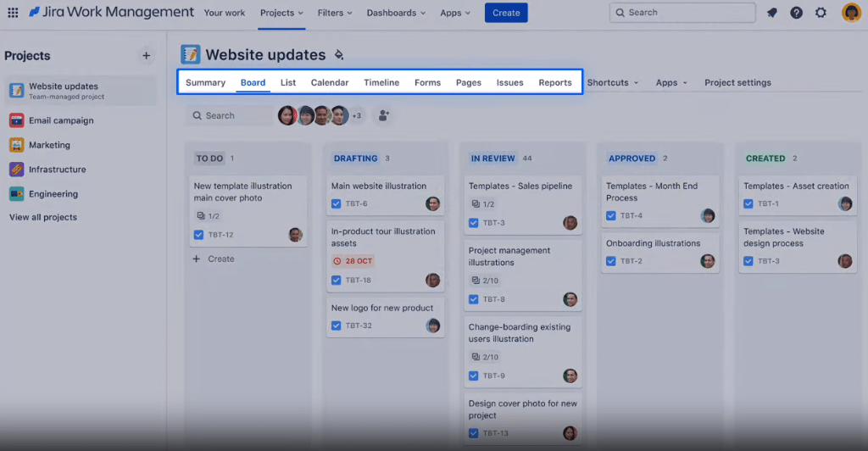Expand the Projects dropdown in top nav

[281, 12]
